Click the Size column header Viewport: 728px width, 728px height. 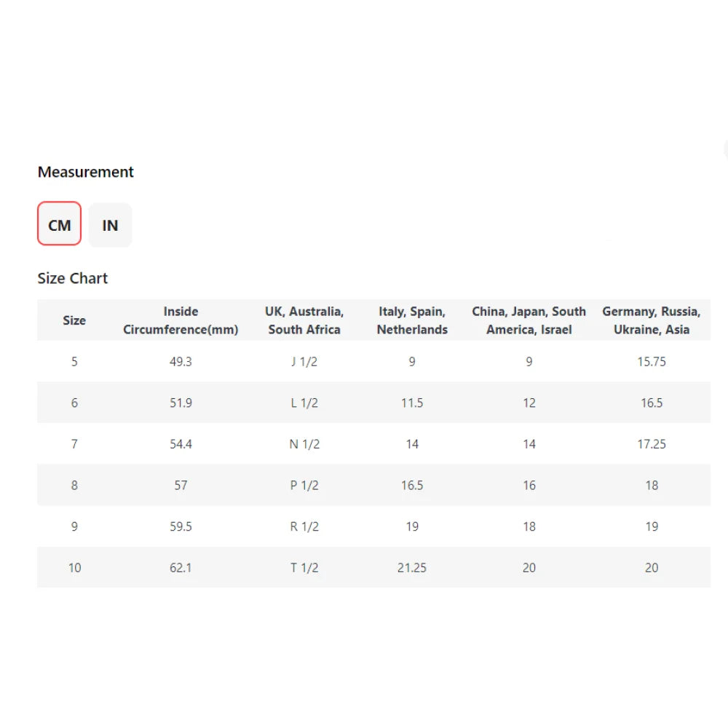tap(74, 320)
